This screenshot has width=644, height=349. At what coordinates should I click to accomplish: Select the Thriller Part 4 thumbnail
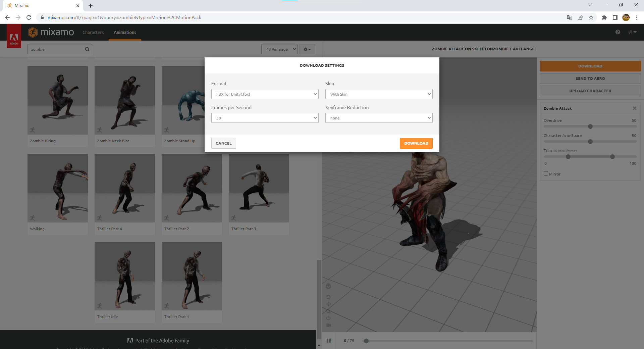point(125,188)
